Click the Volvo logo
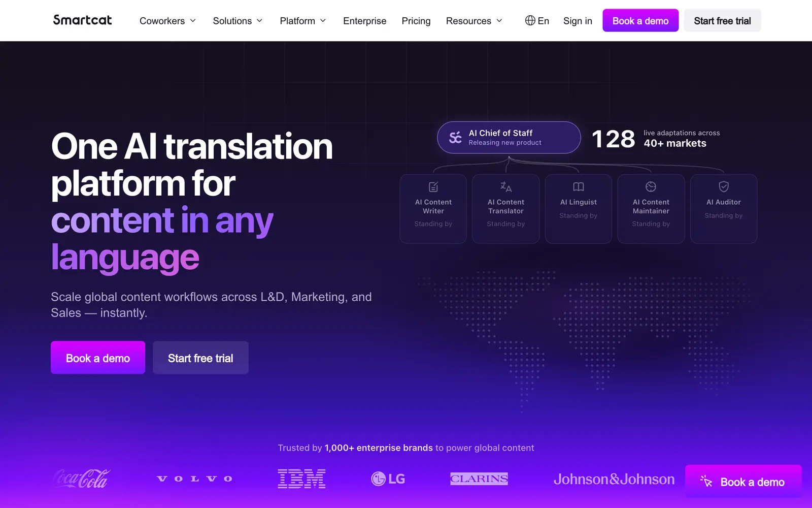The width and height of the screenshot is (812, 508). click(195, 479)
